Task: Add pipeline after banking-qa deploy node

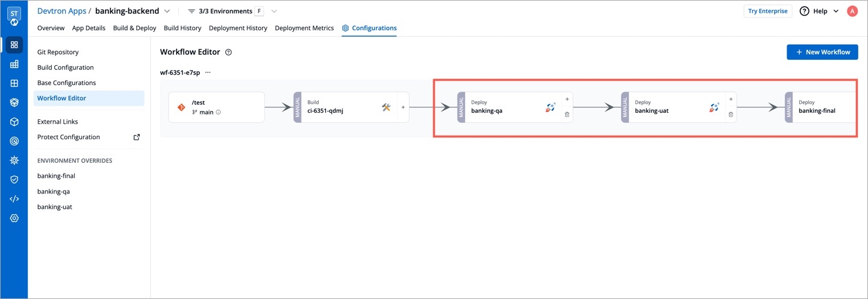Action: (x=567, y=99)
